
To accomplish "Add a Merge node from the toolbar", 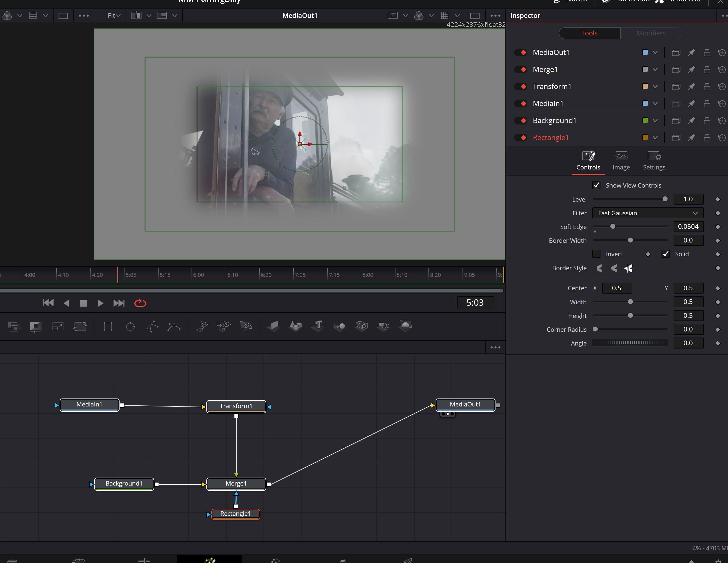I will tap(13, 326).
